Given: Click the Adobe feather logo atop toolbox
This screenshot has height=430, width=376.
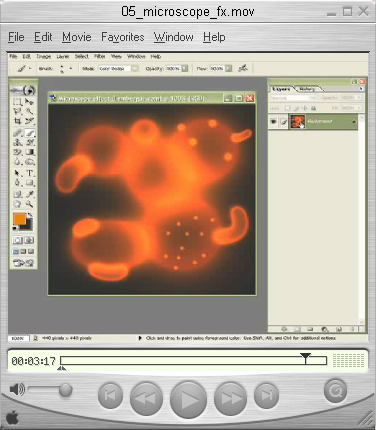Looking at the screenshot, I should (23, 90).
